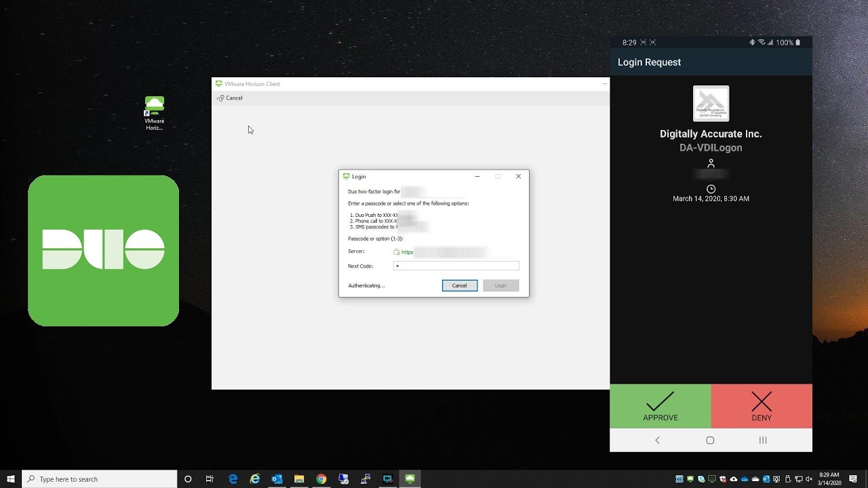Open the Remote Desktop icon on the taskbar
868x488 pixels.
343,479
